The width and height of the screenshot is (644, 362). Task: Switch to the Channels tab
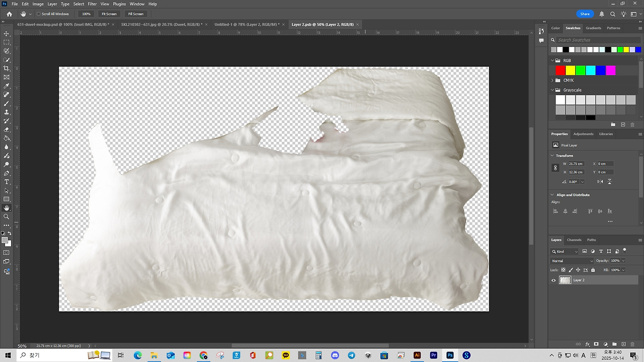coord(574,240)
